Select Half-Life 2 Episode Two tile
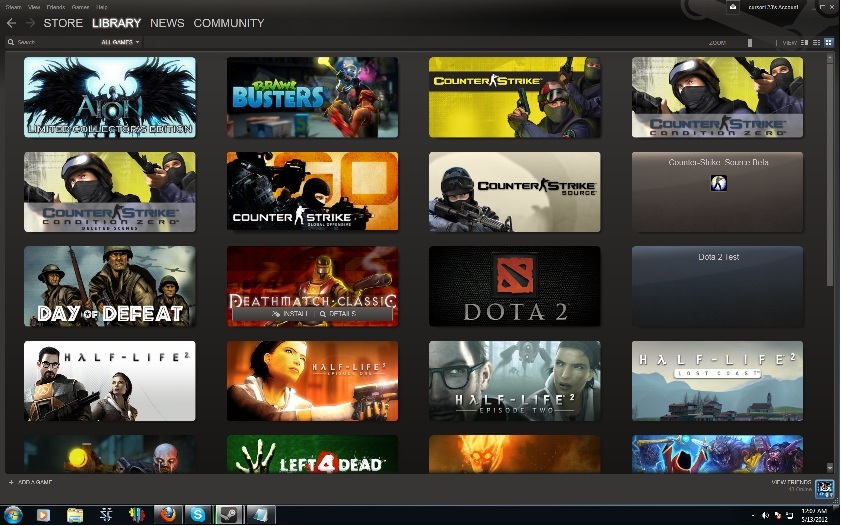Image resolution: width=841 pixels, height=526 pixels. point(514,381)
